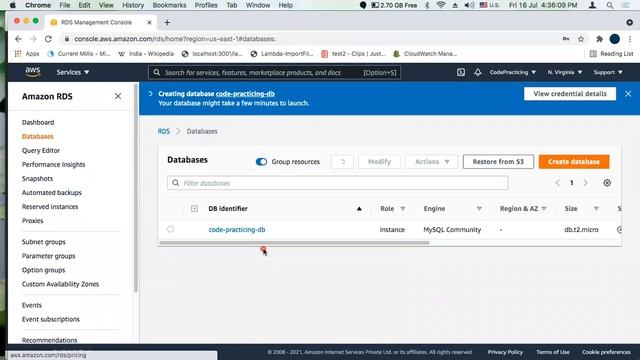This screenshot has width=640, height=360.
Task: Open the CodePracticing account dropdown
Action: (513, 72)
